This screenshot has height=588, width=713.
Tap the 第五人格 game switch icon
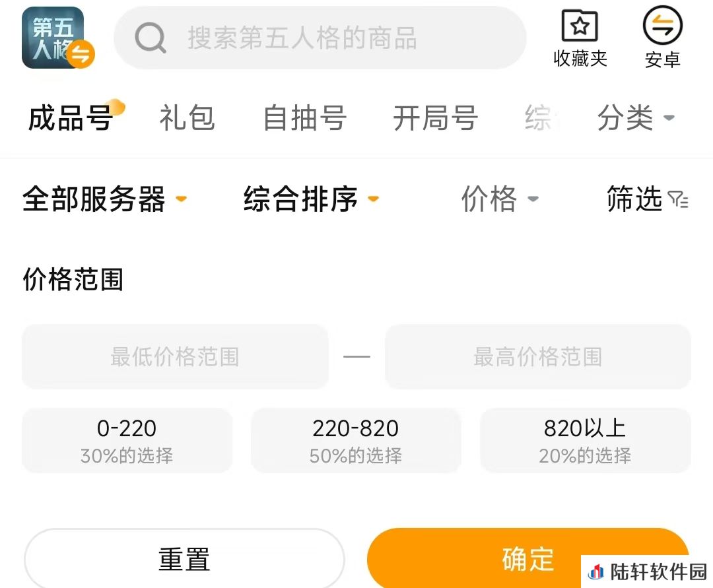(x=57, y=38)
